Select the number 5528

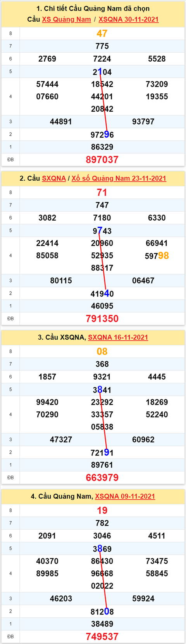157,59
